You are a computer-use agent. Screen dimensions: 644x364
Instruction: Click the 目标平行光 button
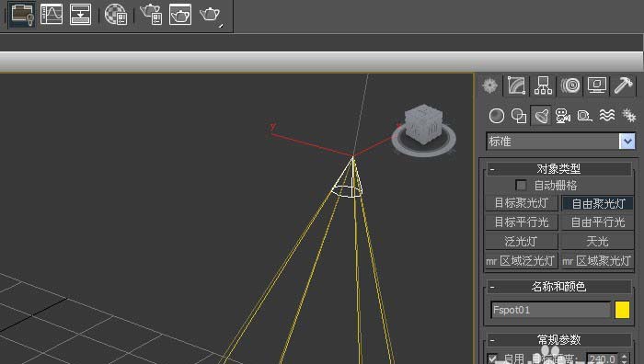[x=522, y=222]
